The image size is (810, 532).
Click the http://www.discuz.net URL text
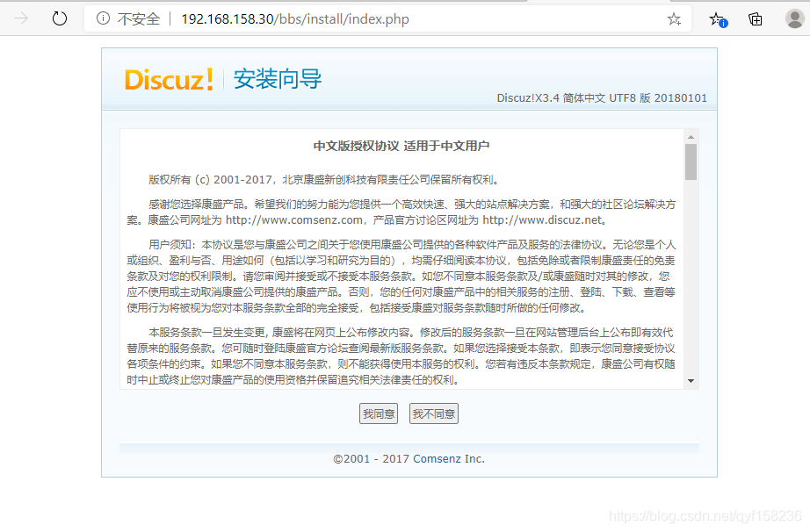coord(542,219)
